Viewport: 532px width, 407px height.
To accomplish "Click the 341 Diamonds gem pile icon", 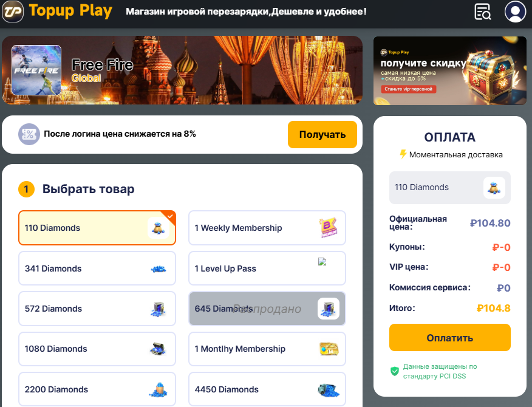I will click(158, 269).
